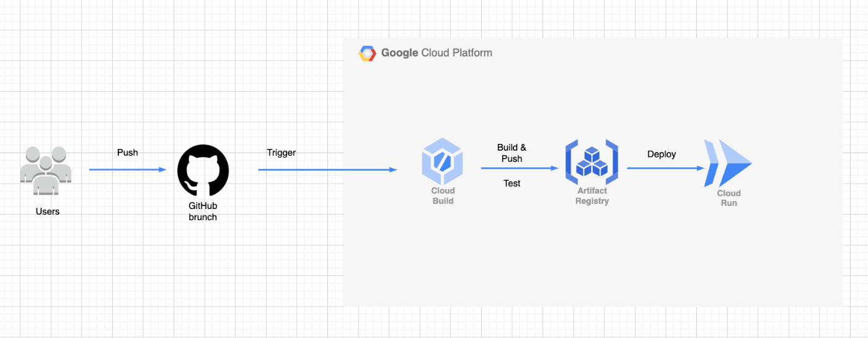Select the "Cloud Build" caption

pyautogui.click(x=443, y=195)
